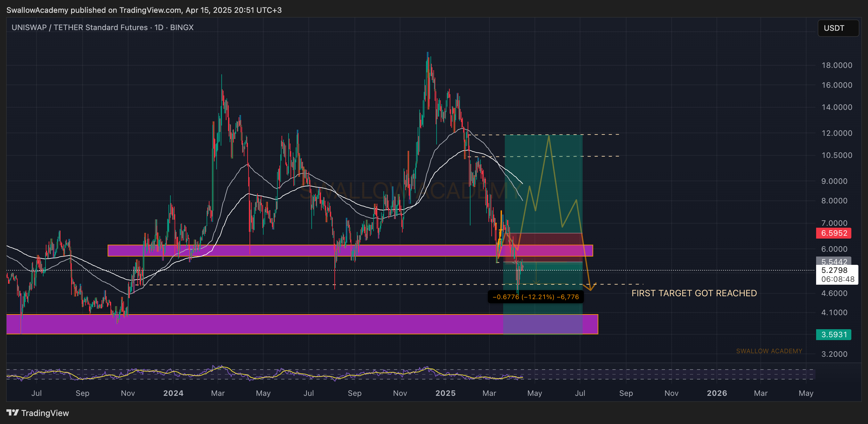This screenshot has width=868, height=424.
Task: Click the 4.6000 price axis label
Action: click(x=834, y=293)
